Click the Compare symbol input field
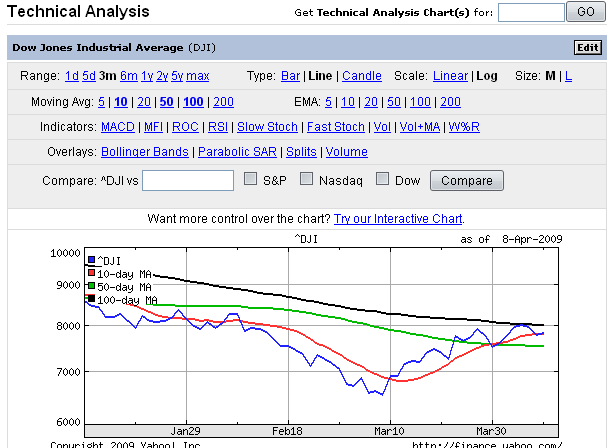Screen dimensions: 609x448 coord(188,180)
